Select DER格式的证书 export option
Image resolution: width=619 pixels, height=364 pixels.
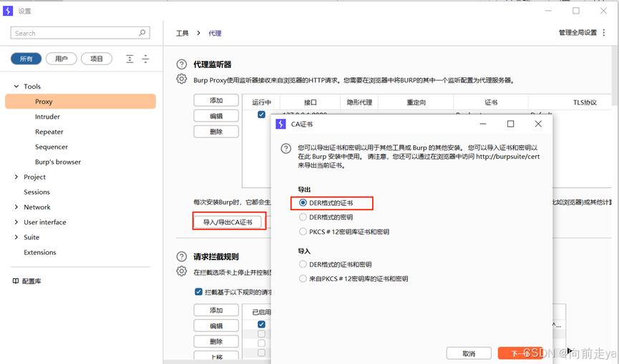(303, 202)
